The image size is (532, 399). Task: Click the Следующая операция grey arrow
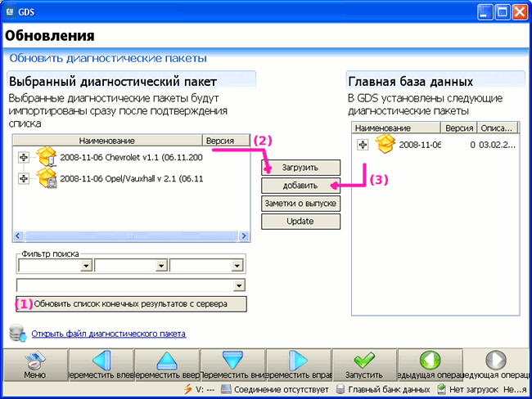(x=496, y=360)
